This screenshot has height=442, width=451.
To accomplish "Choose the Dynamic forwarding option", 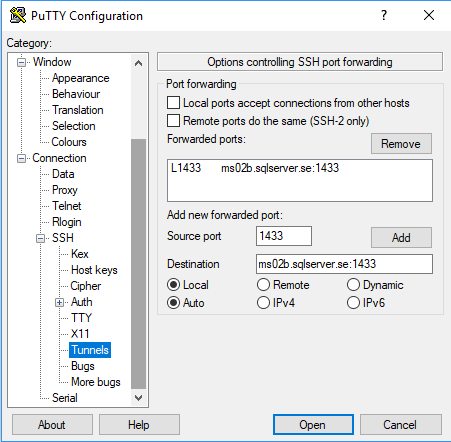I will click(x=353, y=285).
